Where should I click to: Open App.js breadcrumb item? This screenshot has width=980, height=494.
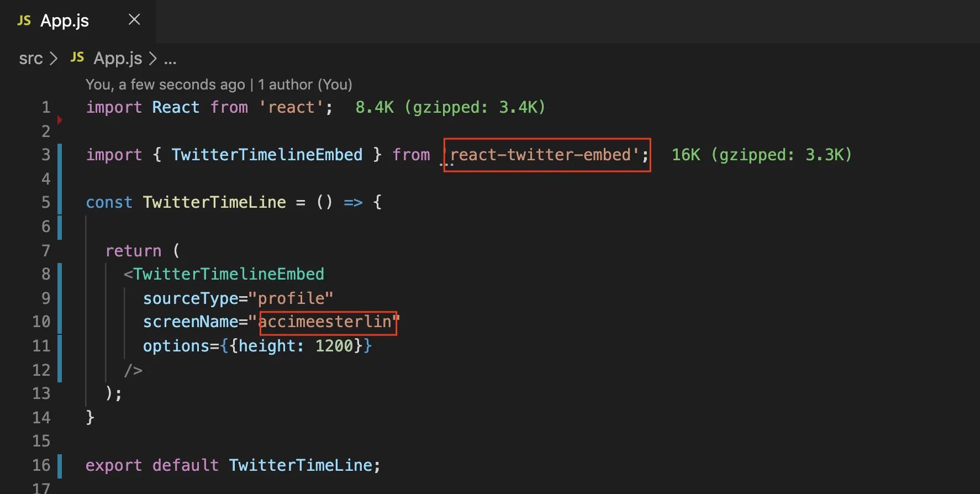tap(118, 59)
